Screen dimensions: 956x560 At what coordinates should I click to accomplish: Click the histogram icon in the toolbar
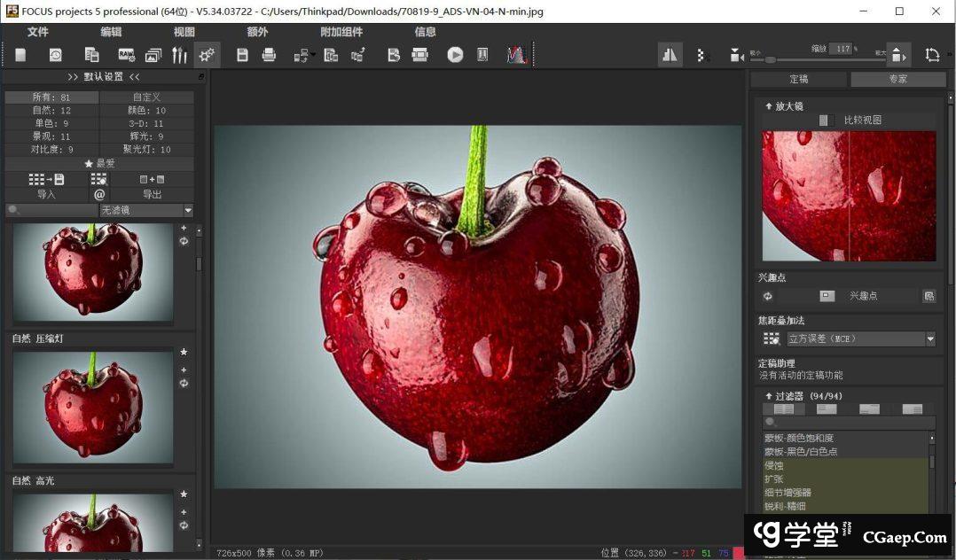pos(516,55)
